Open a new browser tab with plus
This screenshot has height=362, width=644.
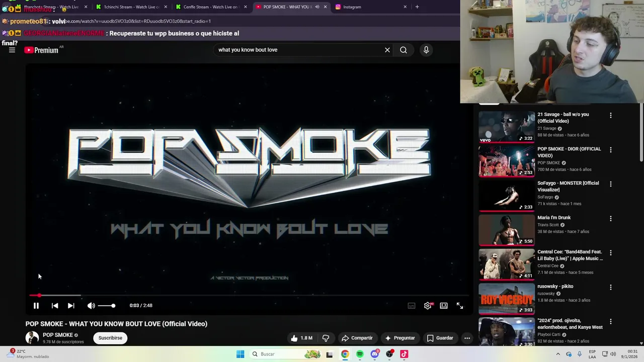(x=417, y=7)
